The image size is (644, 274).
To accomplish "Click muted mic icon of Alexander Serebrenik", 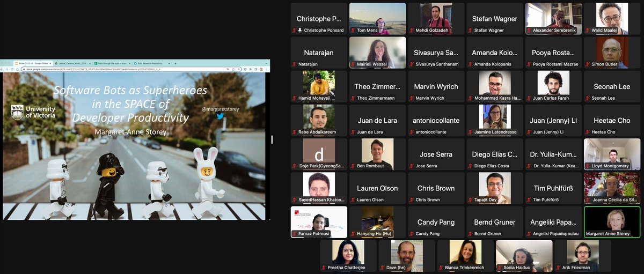I will coord(528,31).
